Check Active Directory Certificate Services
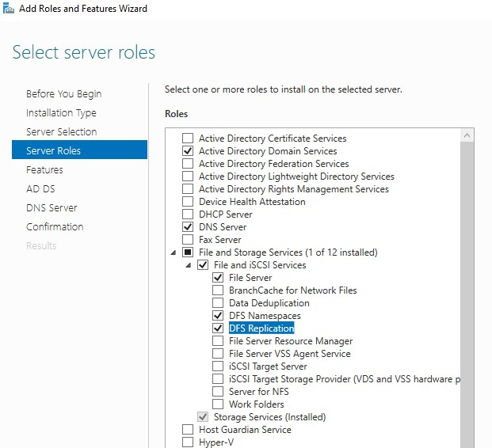This screenshot has width=492, height=448. [x=188, y=139]
